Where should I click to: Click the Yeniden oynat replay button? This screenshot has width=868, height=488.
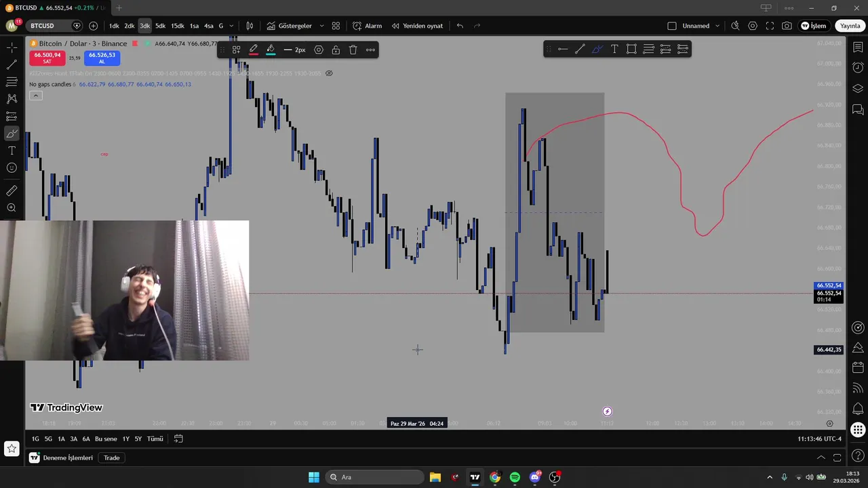[x=416, y=26]
